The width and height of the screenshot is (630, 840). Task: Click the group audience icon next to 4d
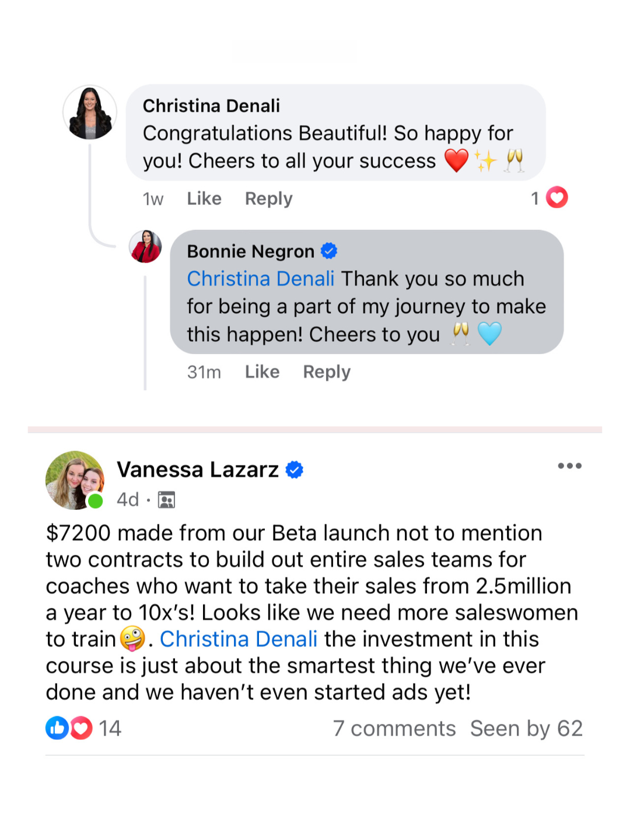coord(166,500)
